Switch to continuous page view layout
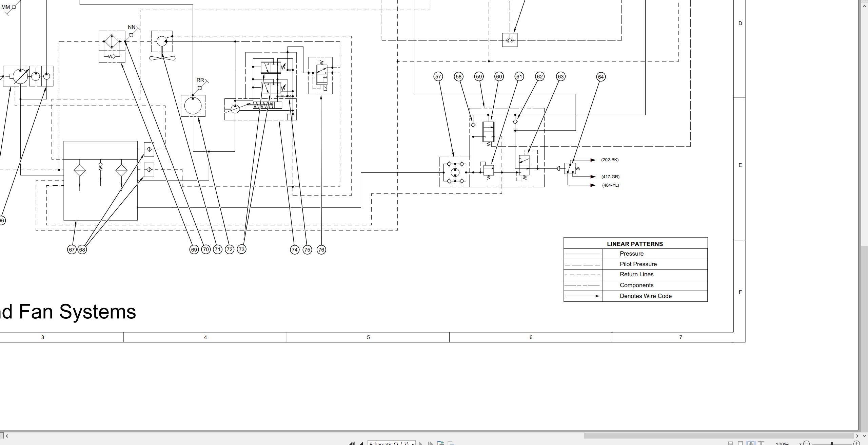This screenshot has width=868, height=445. (x=740, y=443)
